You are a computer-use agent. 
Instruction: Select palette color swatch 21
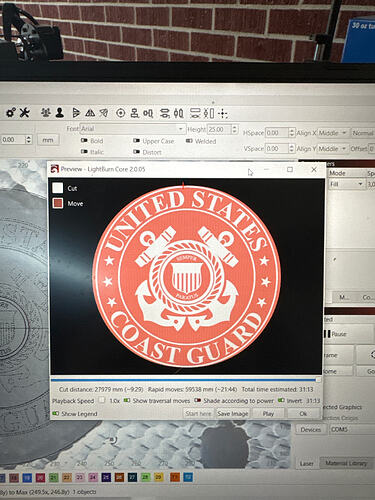53,478
